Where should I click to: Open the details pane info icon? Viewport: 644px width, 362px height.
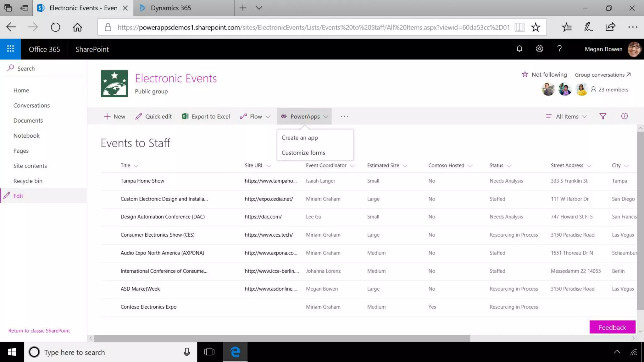click(x=624, y=116)
